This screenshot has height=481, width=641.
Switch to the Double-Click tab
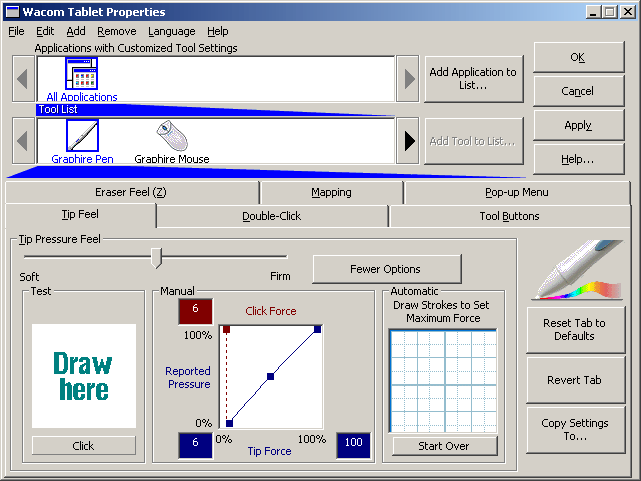pyautogui.click(x=271, y=216)
